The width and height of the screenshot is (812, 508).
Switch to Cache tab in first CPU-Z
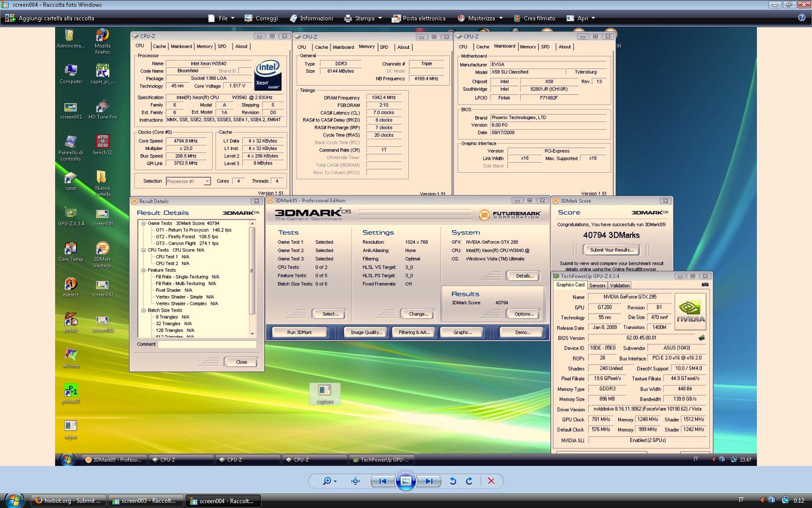(x=159, y=46)
